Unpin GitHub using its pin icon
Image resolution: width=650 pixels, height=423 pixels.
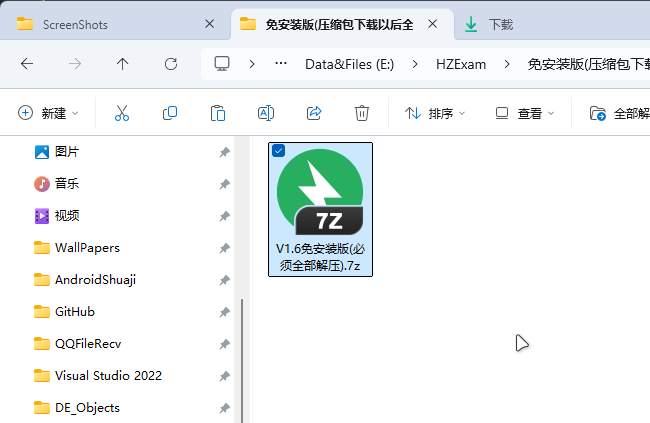pyautogui.click(x=224, y=312)
